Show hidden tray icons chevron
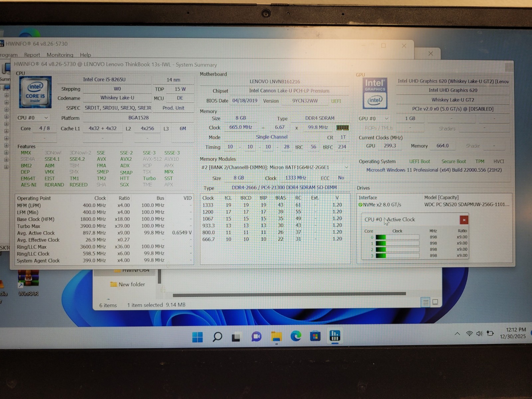The image size is (532, 399). [x=458, y=333]
